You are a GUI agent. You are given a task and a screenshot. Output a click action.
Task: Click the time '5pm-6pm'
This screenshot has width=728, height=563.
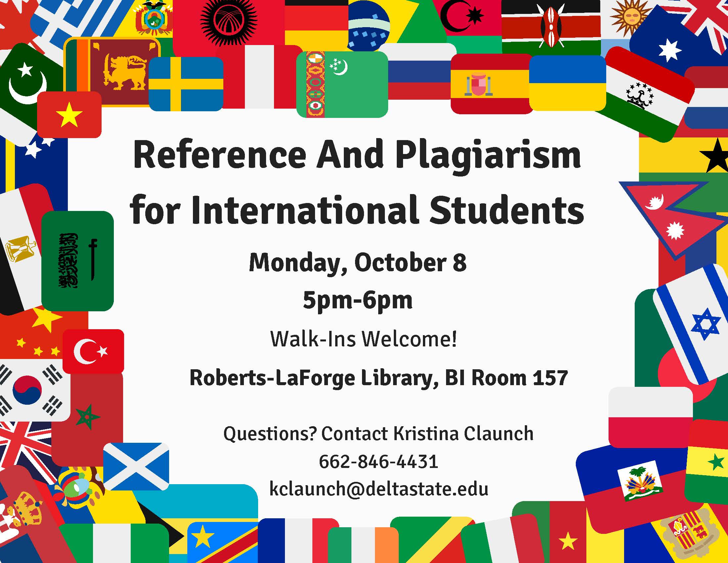(358, 301)
